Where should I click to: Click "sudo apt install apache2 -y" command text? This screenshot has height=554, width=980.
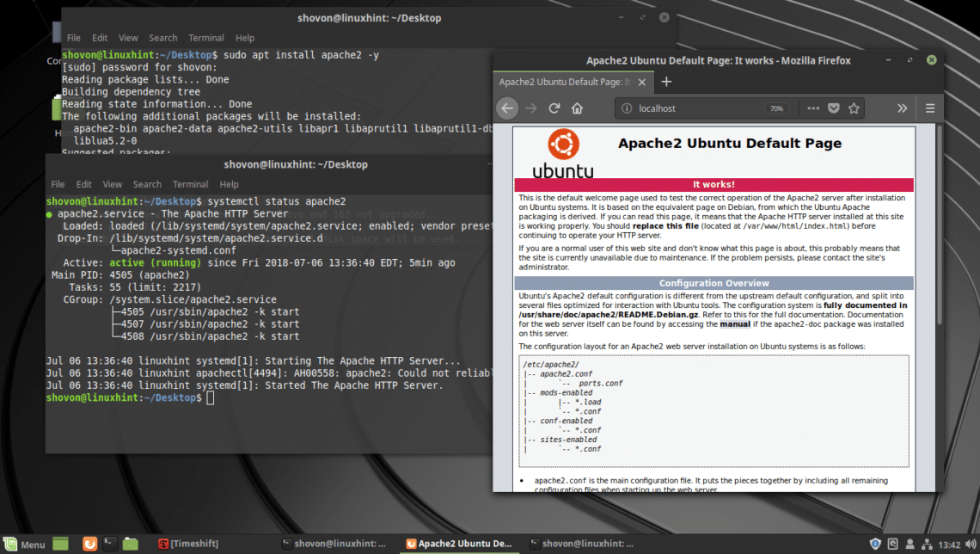(301, 55)
